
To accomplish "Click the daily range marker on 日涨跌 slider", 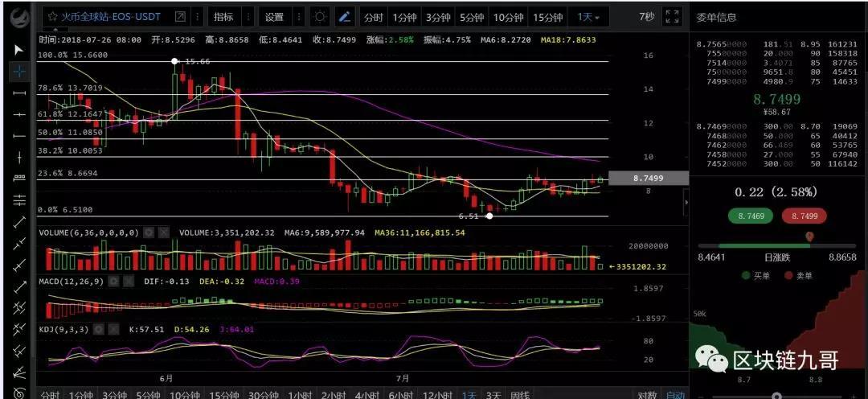I will click(809, 237).
